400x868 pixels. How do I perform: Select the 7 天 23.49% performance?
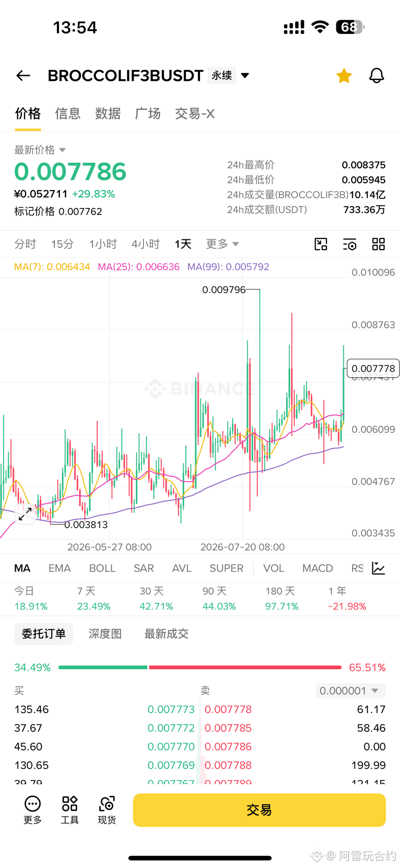click(x=94, y=599)
